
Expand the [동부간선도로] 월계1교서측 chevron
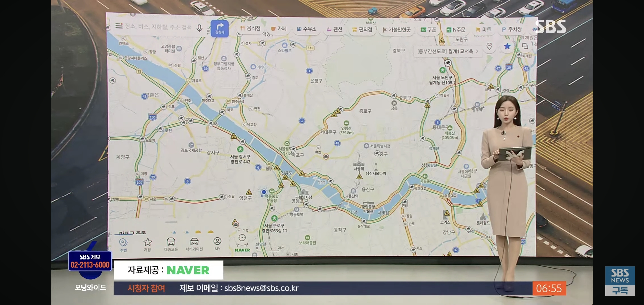coord(477,51)
